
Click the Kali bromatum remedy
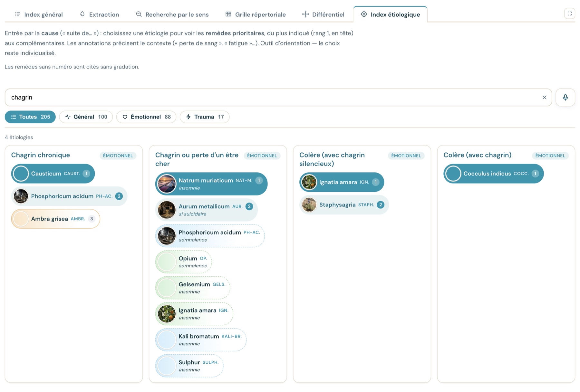[201, 339]
